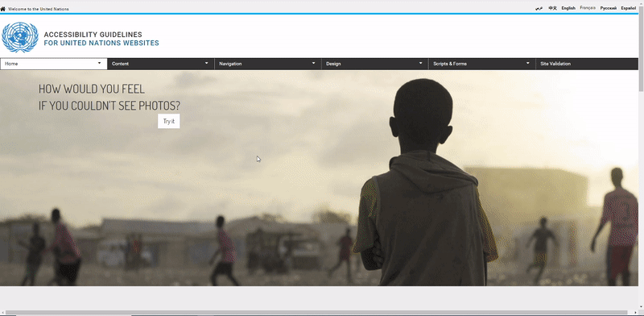Switch language to Русский
Image resolution: width=644 pixels, height=316 pixels.
click(x=609, y=8)
